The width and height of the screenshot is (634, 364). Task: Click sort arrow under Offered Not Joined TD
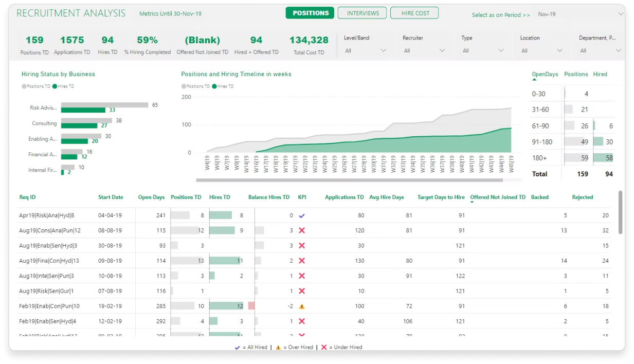pos(472,202)
